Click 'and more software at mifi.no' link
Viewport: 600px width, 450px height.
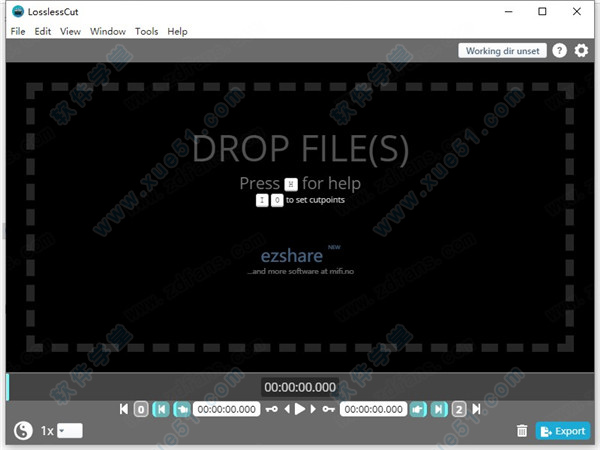click(x=300, y=271)
